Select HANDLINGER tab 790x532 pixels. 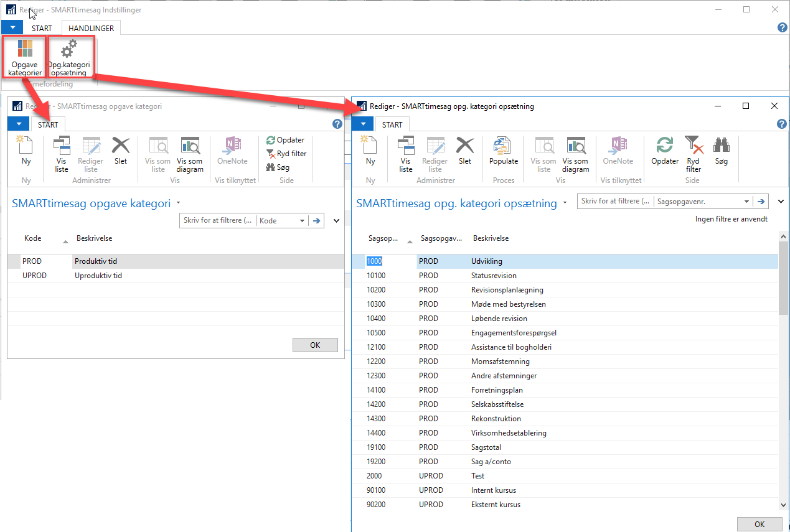coord(92,28)
